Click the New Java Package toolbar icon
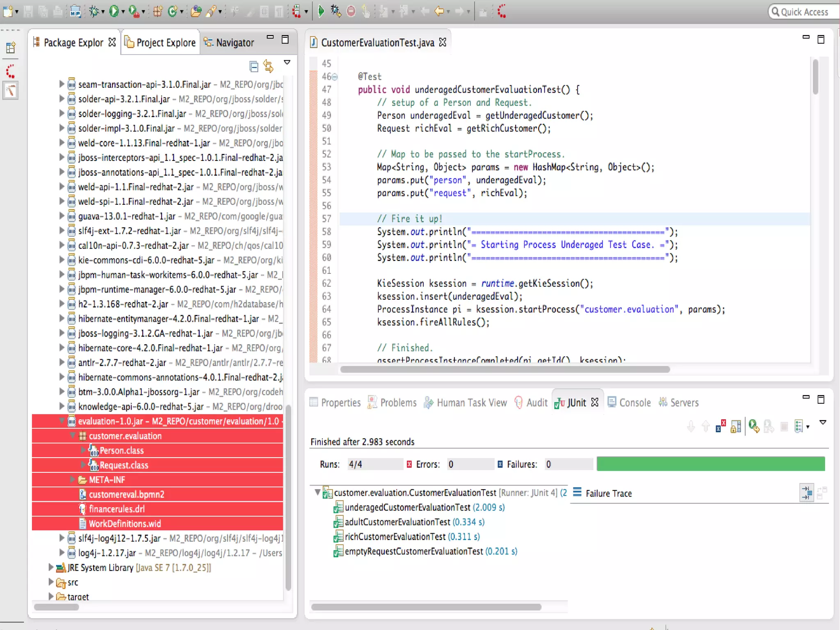This screenshot has height=630, width=840. [x=157, y=11]
